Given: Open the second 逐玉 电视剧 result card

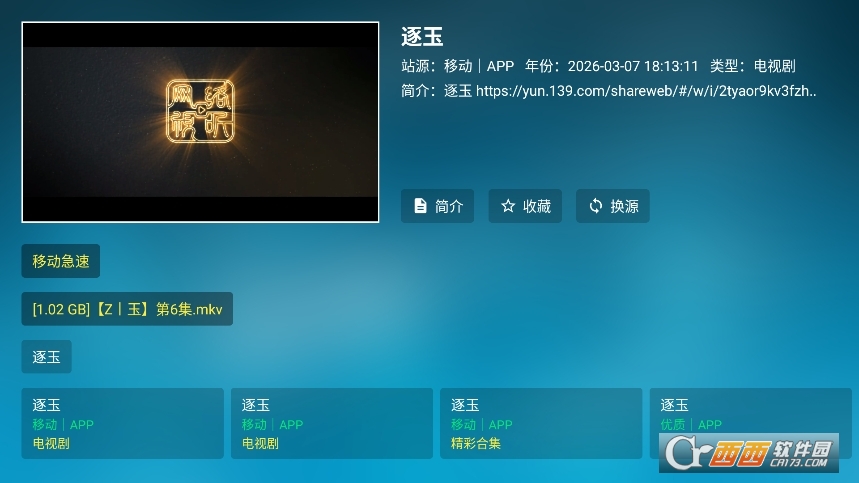Looking at the screenshot, I should coord(331,423).
